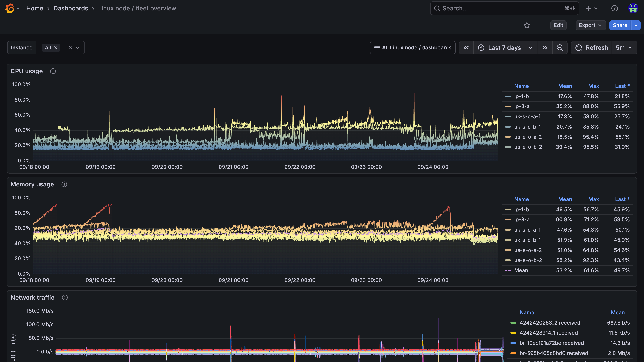Click the CPU usage panel title
Viewport: 644px width, 362px height.
tap(26, 71)
